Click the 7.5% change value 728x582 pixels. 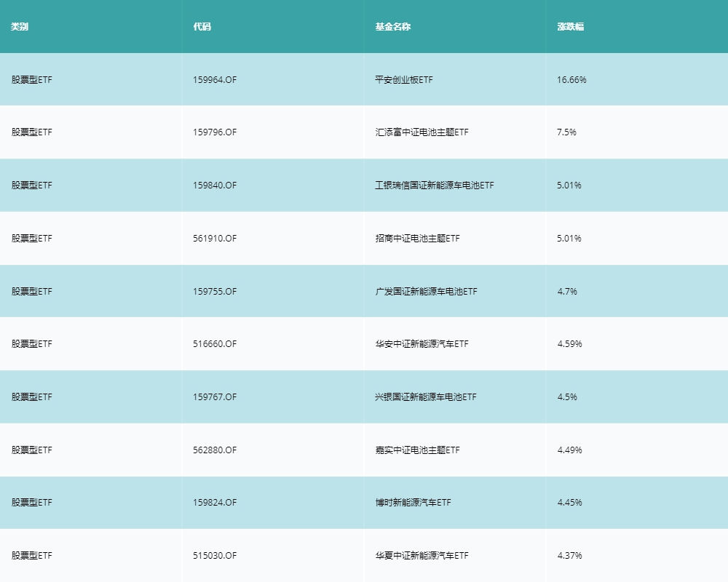tap(566, 132)
